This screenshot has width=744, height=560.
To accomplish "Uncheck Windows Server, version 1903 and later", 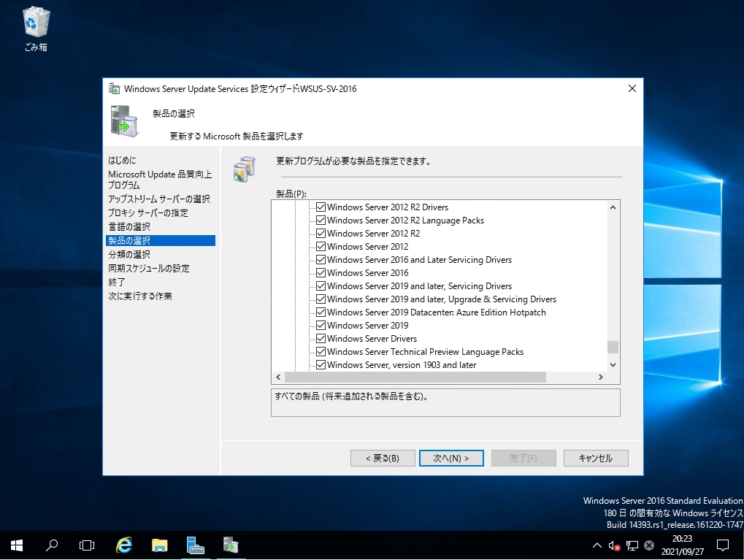I will tap(321, 364).
